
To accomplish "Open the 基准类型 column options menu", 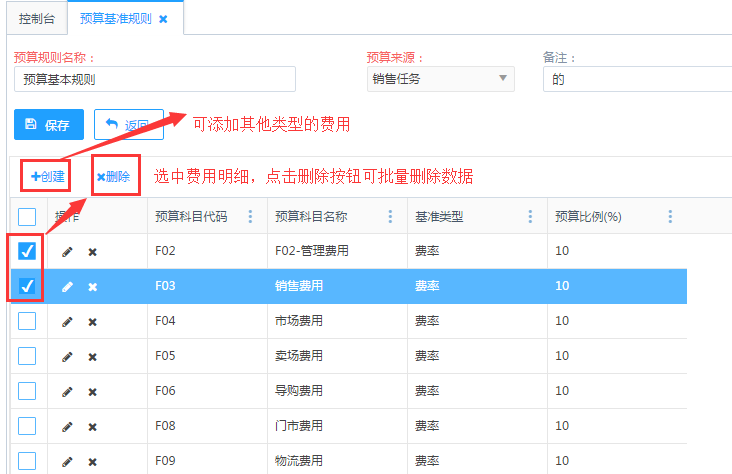I will [x=530, y=217].
